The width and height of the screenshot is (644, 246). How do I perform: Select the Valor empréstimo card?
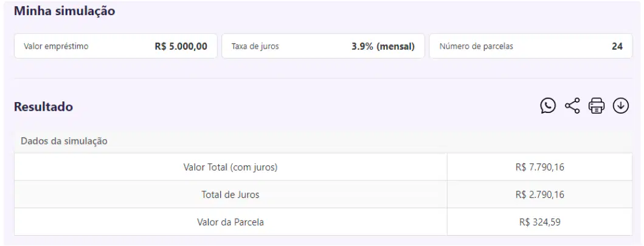[116, 46]
